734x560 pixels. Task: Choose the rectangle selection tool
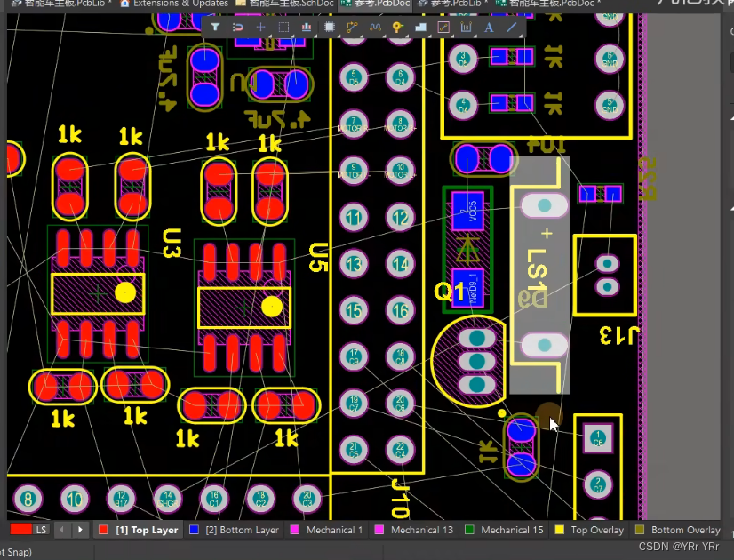283,28
